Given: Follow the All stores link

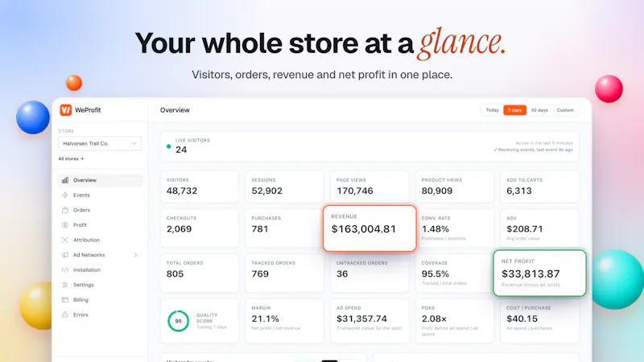Looking at the screenshot, I should pos(71,158).
